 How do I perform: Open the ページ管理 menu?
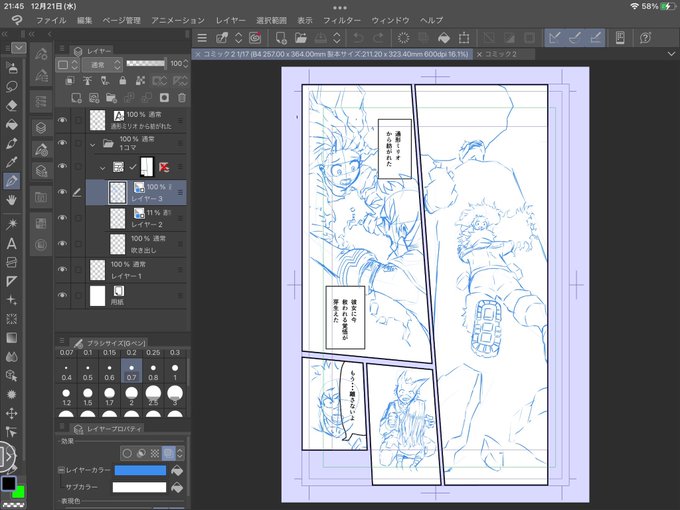122,20
